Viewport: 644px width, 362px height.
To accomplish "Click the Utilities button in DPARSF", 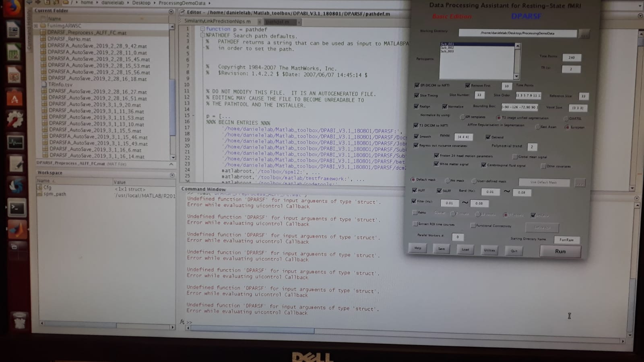I will (489, 250).
